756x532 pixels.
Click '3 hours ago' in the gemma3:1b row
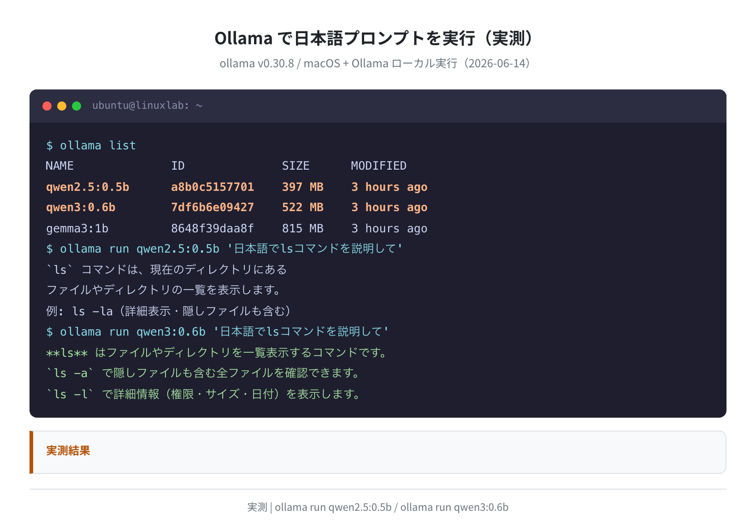(390, 229)
